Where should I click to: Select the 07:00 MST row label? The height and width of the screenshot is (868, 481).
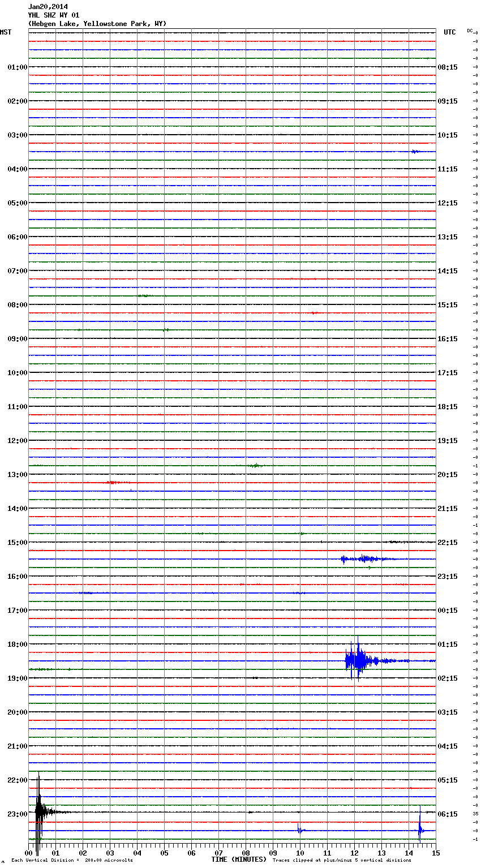tap(17, 271)
